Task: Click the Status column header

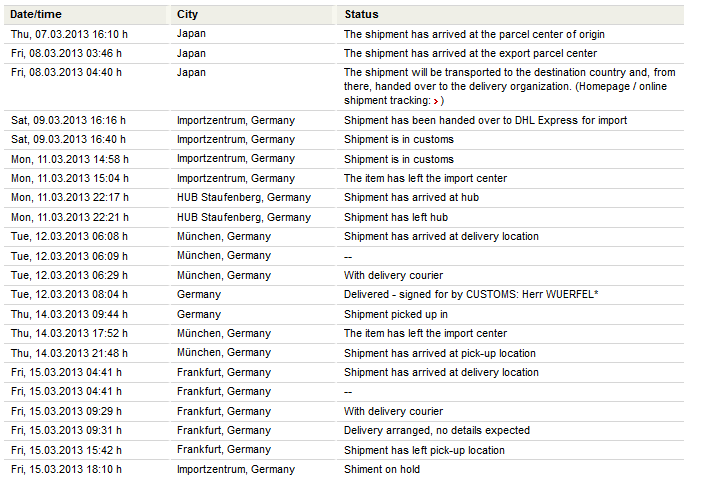Action: 361,14
